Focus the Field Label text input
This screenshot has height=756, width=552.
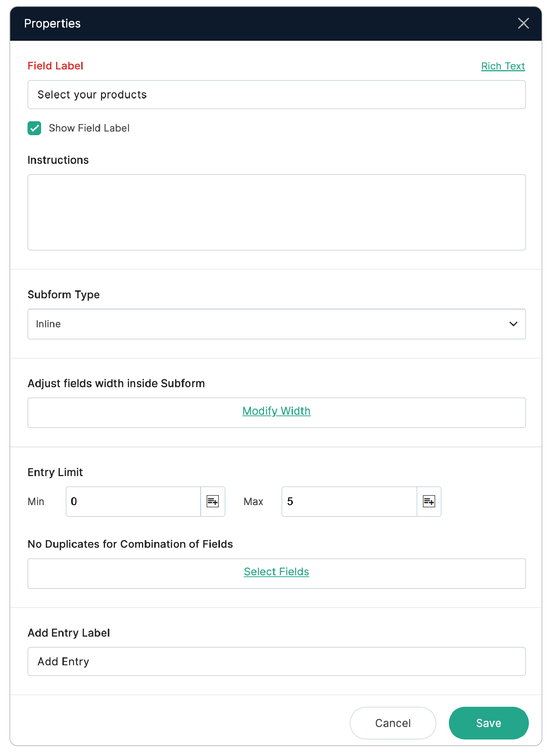click(276, 95)
